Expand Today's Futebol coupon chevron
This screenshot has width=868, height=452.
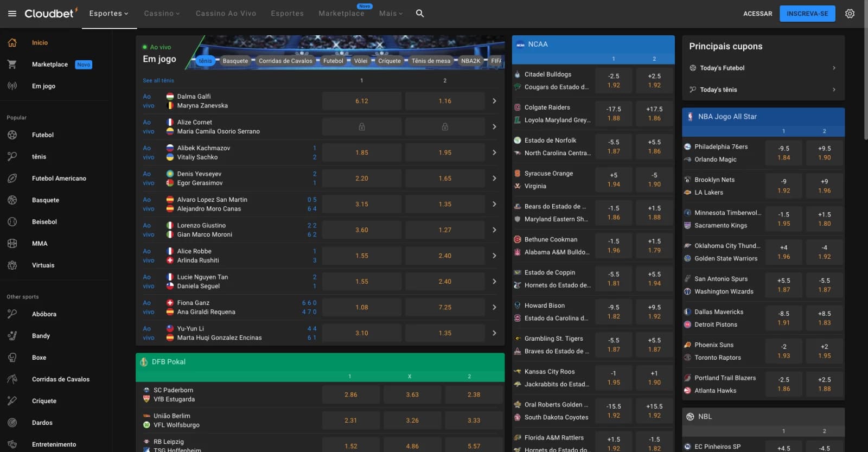(x=834, y=68)
